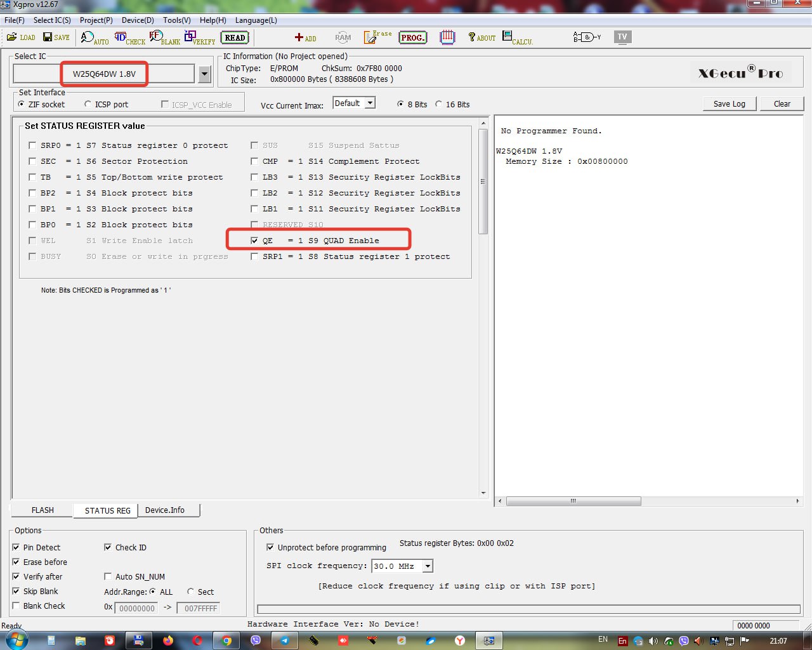The width and height of the screenshot is (812, 650).
Task: Click the ADD toolbar icon
Action: [x=305, y=38]
